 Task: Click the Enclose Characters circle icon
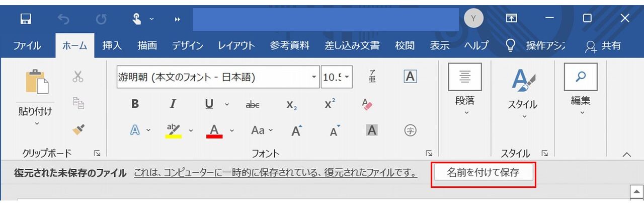coord(411,130)
